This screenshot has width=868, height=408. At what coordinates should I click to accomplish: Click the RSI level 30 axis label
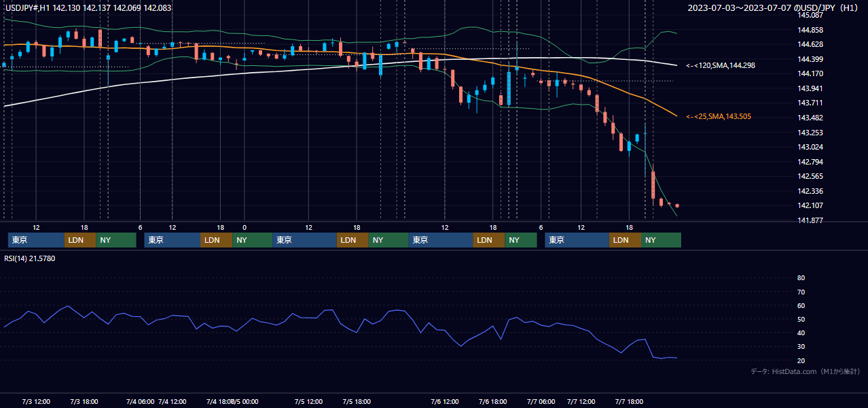click(x=801, y=347)
